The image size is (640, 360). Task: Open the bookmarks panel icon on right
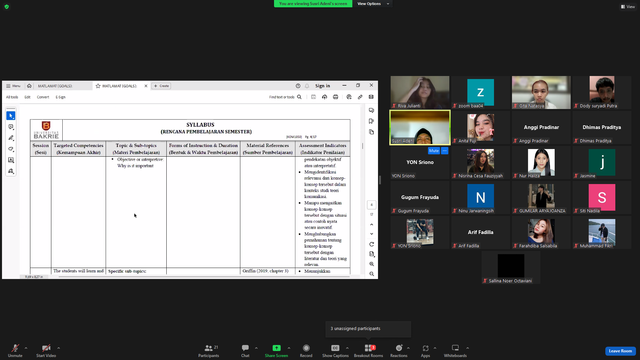pyautogui.click(x=371, y=121)
